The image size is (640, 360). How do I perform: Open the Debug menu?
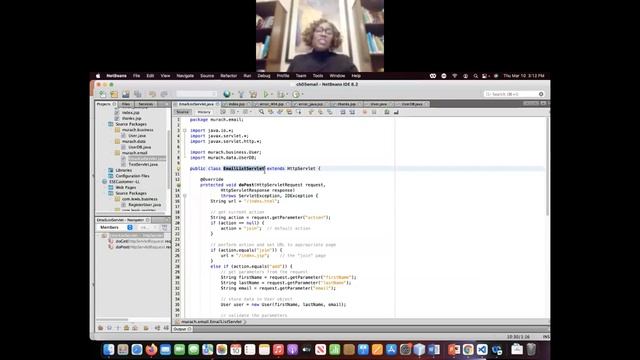(264, 76)
